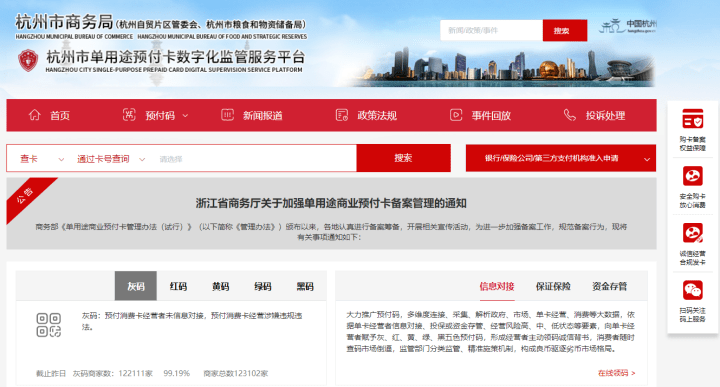Click the 中国杭州 logo at top right
Image resolution: width=720 pixels, height=387 pixels.
(628, 26)
